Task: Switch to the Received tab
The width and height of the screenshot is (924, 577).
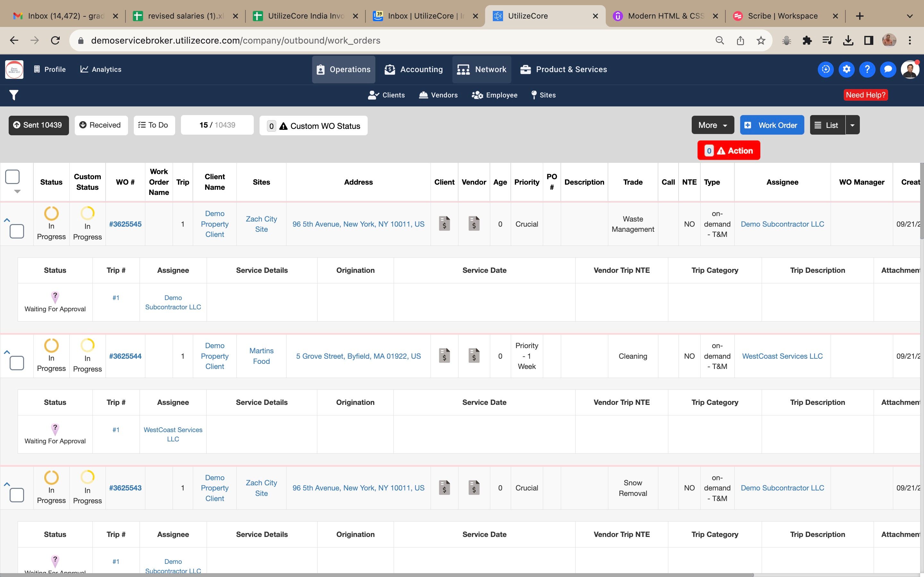Action: tap(101, 125)
